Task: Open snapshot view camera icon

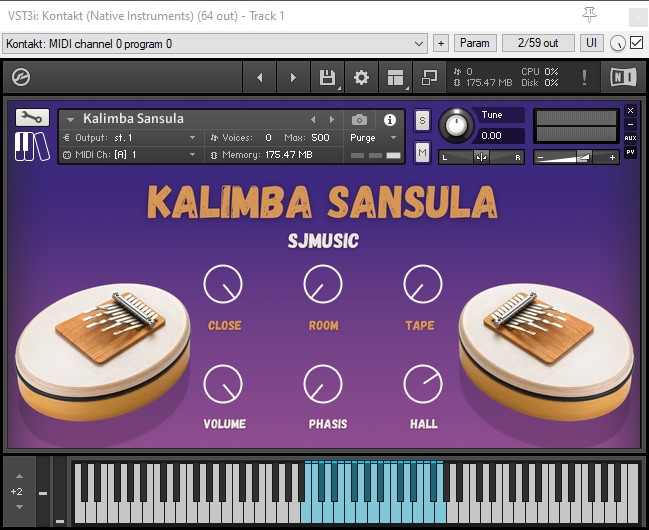Action: coord(359,120)
